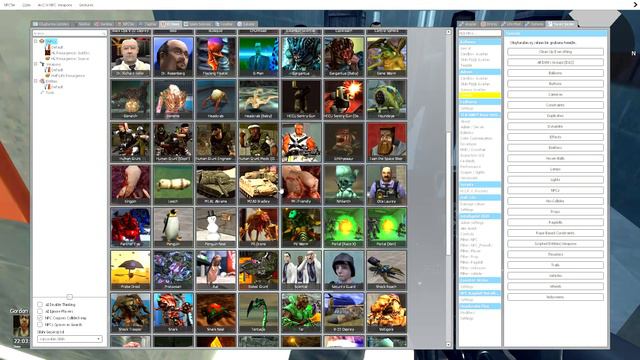640x360 pixels.
Task: Tick the NPCs checkbox above weapon dropdown
Action: click(40, 324)
